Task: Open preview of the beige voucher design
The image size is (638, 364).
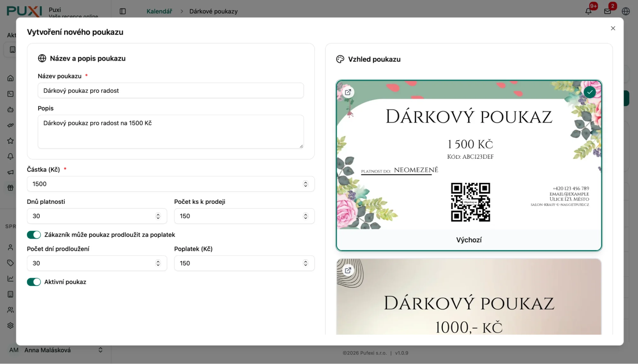Action: tap(348, 270)
